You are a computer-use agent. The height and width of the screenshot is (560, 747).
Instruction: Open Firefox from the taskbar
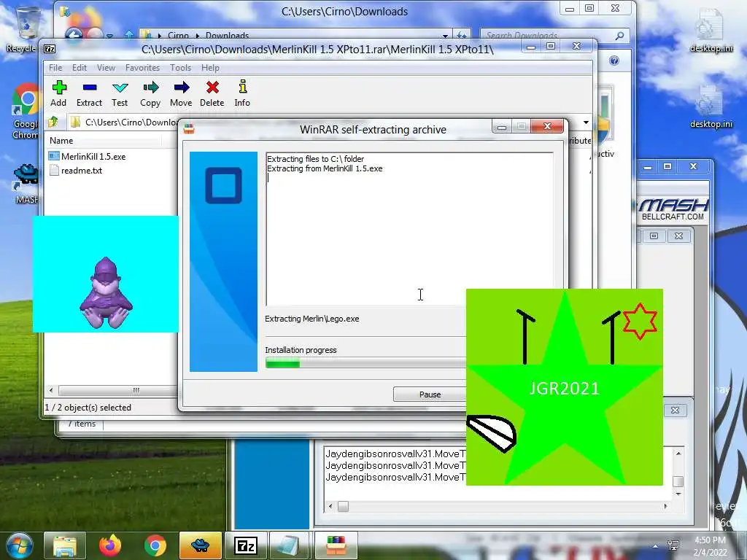coord(110,545)
